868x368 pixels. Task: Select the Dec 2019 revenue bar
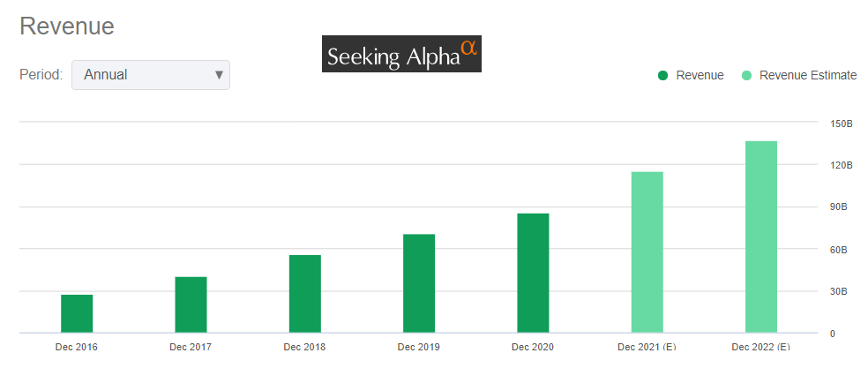point(419,283)
